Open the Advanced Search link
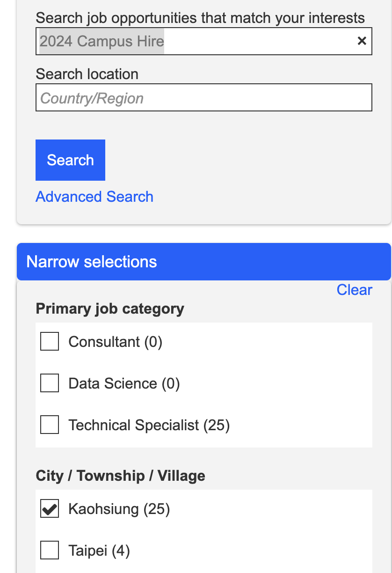This screenshot has height=573, width=392. (94, 197)
